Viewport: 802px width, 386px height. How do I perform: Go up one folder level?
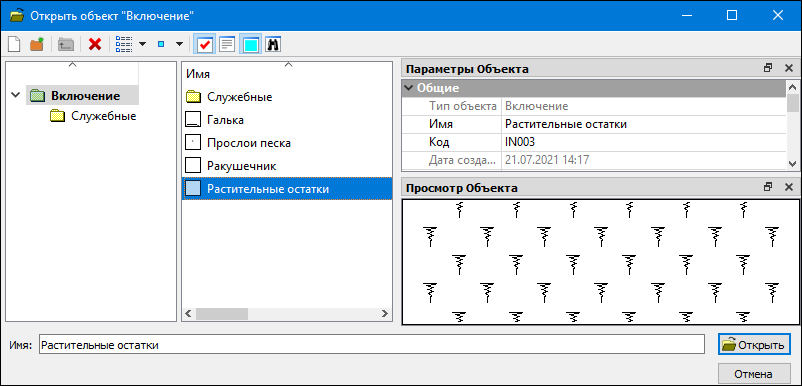65,44
